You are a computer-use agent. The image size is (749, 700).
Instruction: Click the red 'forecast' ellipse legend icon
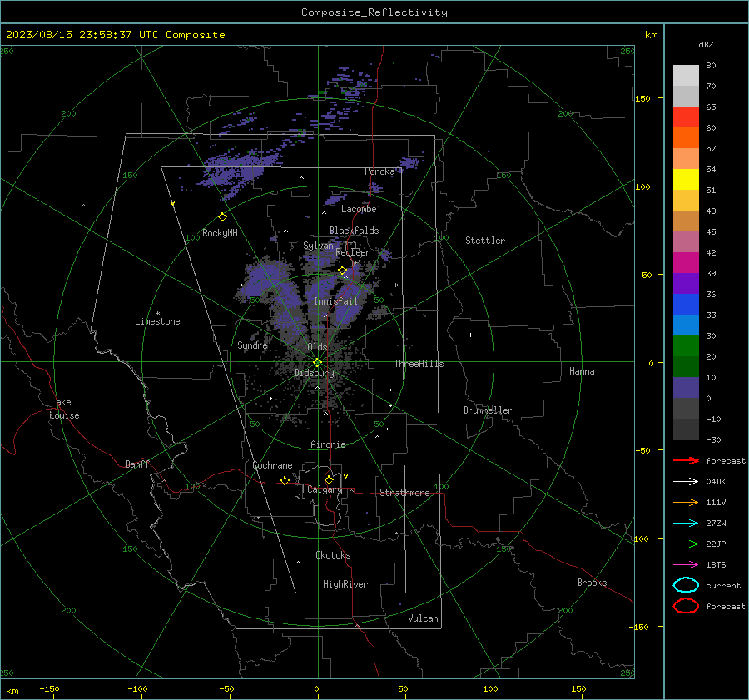[x=686, y=606]
